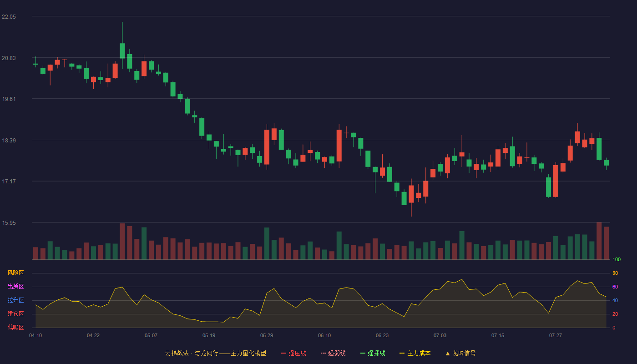Screen dimensions: 637x364
Task: Select the 07-03 date label
Action: (x=440, y=335)
